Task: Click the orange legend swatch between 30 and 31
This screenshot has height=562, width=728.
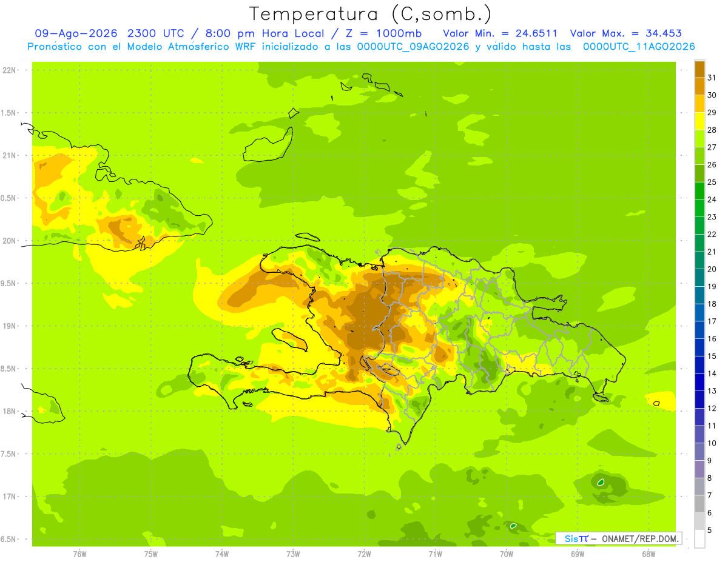Action: point(699,86)
